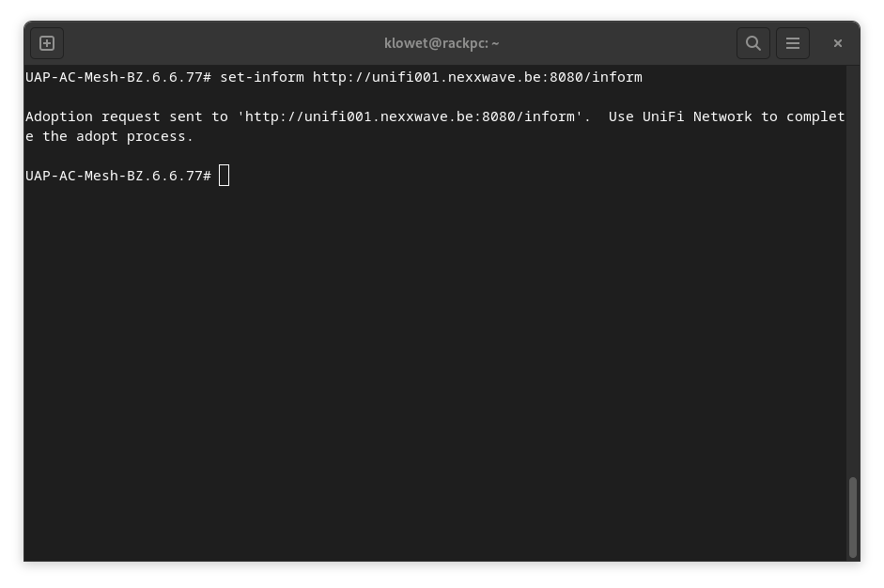Click the empty header bar left of the title
The width and height of the screenshot is (884, 588).
pyautogui.click(x=216, y=43)
